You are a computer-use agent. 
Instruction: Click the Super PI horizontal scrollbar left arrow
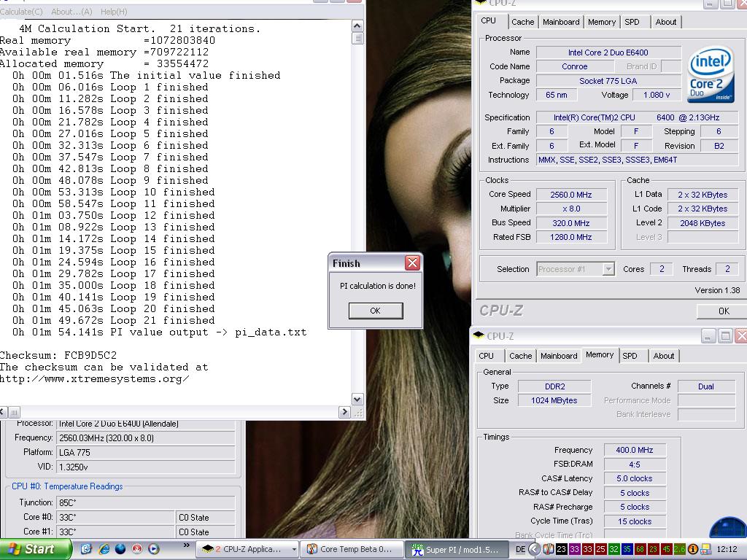coord(3,412)
